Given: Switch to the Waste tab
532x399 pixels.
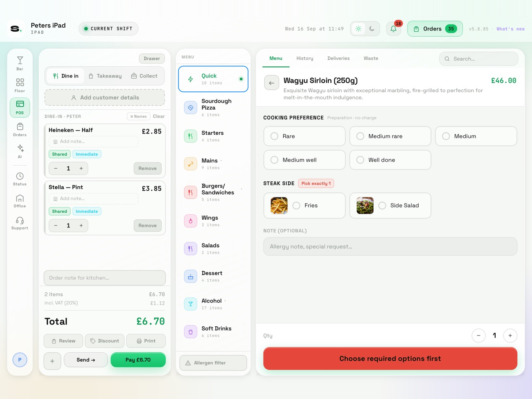Looking at the screenshot, I should (x=371, y=59).
